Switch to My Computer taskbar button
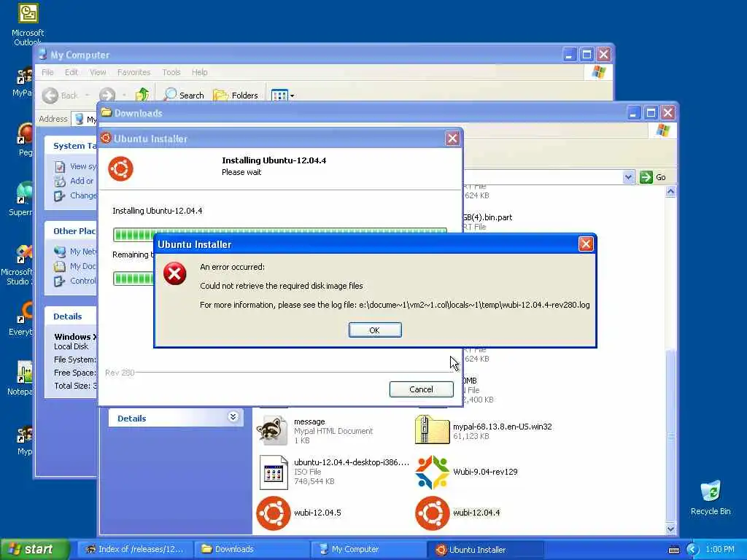Screen dimensions: 747x560 tap(369, 549)
